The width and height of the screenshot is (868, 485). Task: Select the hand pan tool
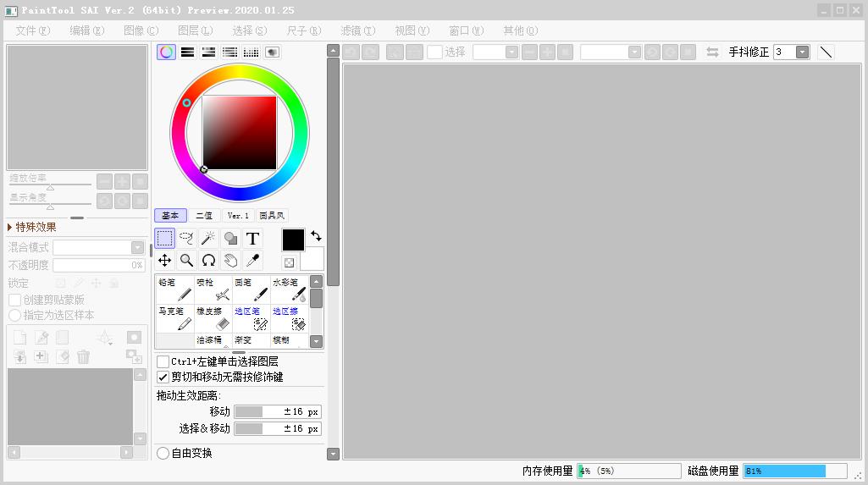230,260
